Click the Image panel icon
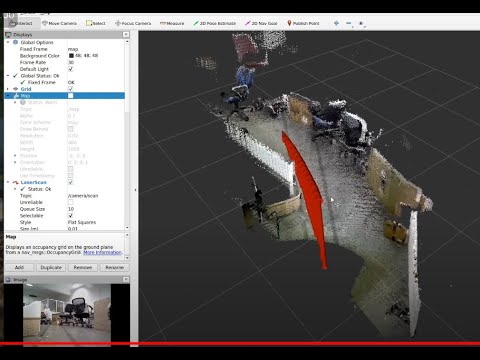 (x=8, y=279)
